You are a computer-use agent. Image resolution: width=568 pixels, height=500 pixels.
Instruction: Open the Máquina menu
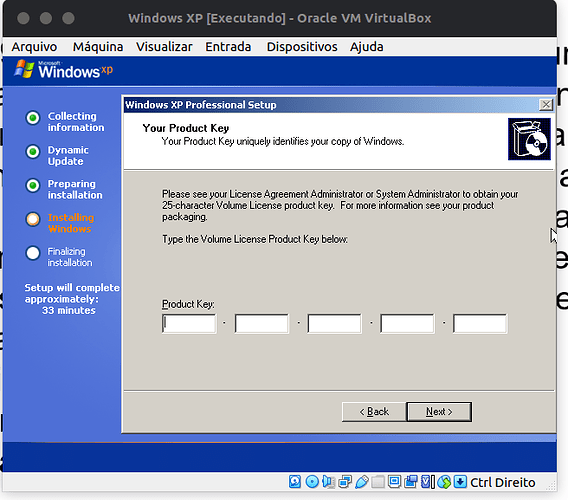(98, 47)
